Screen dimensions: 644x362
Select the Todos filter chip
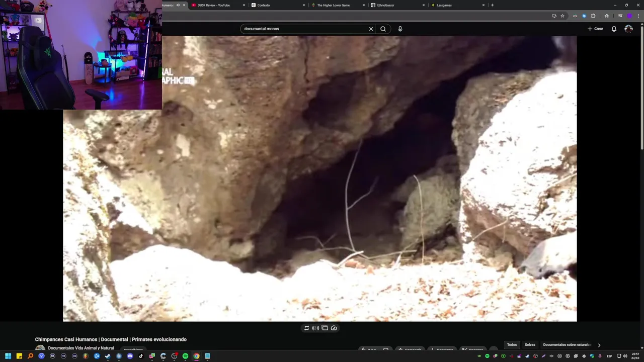(x=512, y=345)
